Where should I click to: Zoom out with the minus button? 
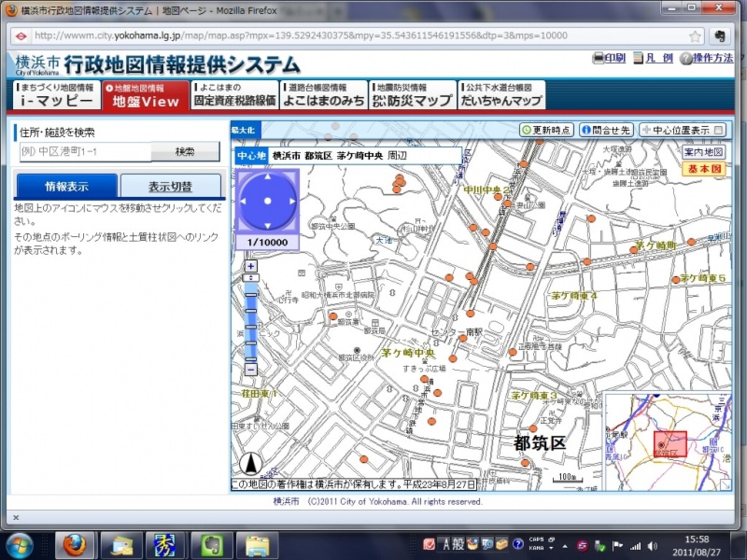point(250,370)
